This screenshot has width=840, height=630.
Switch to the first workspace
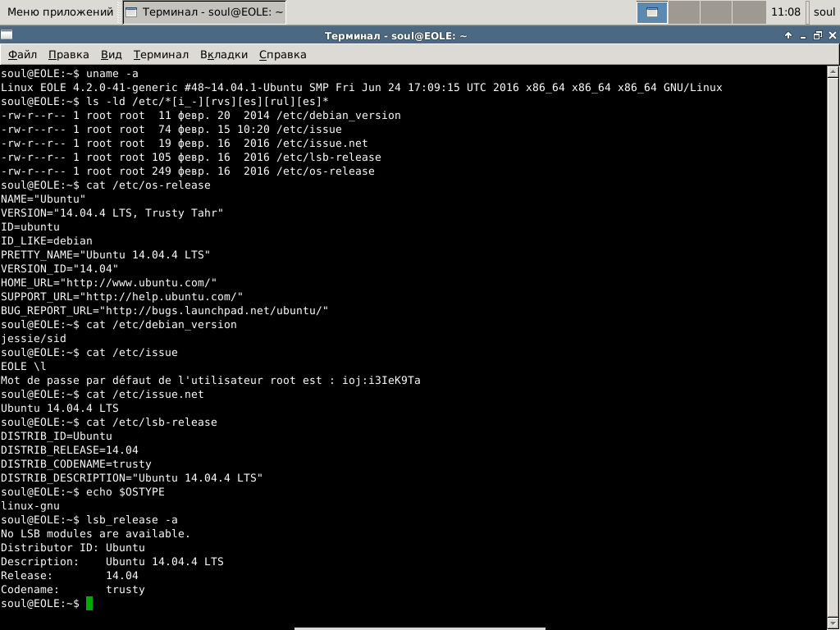coord(652,12)
